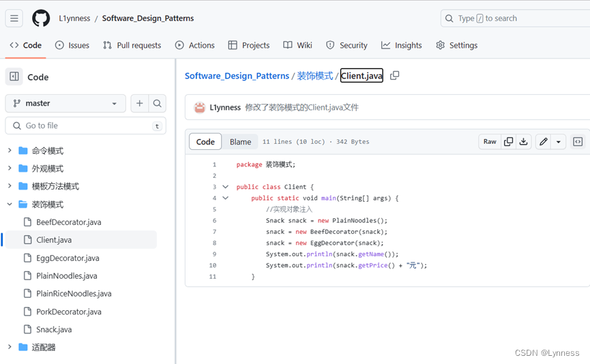Screen dimensions: 590x364
Task: Search this repository via magnifier button
Action: point(158,103)
